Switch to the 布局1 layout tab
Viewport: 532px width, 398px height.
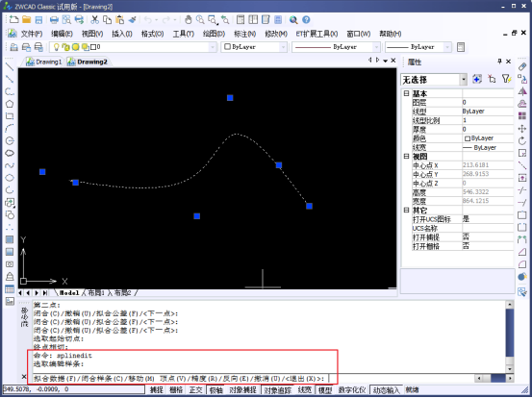(x=96, y=293)
